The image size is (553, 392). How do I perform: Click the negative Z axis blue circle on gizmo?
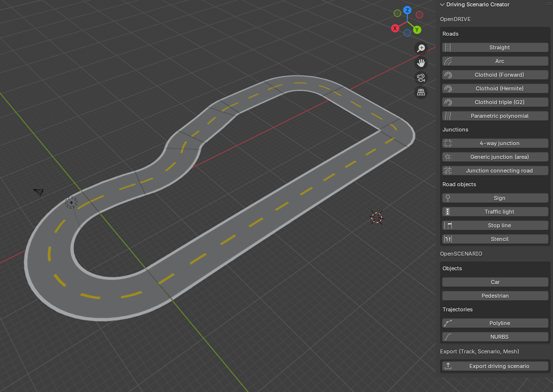tap(407, 33)
